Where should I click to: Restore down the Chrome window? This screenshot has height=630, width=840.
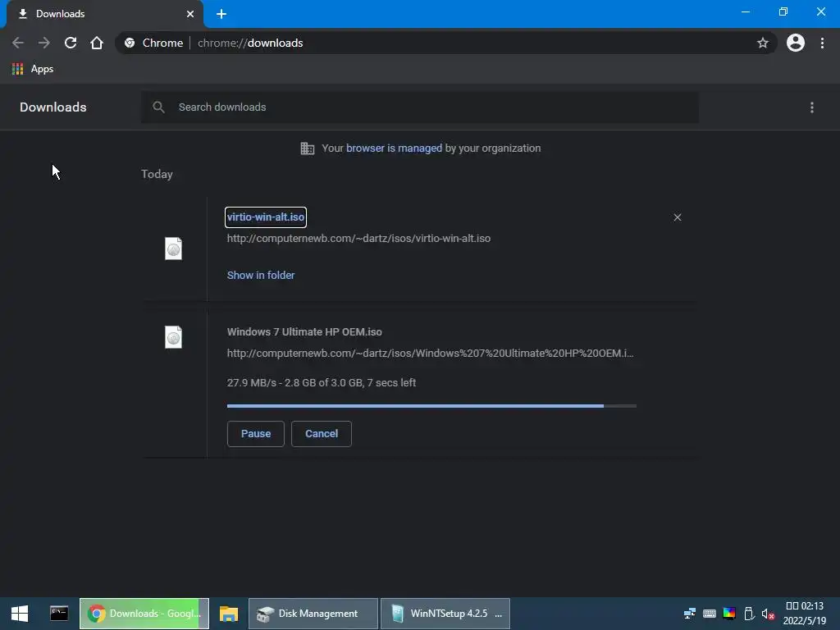point(783,11)
